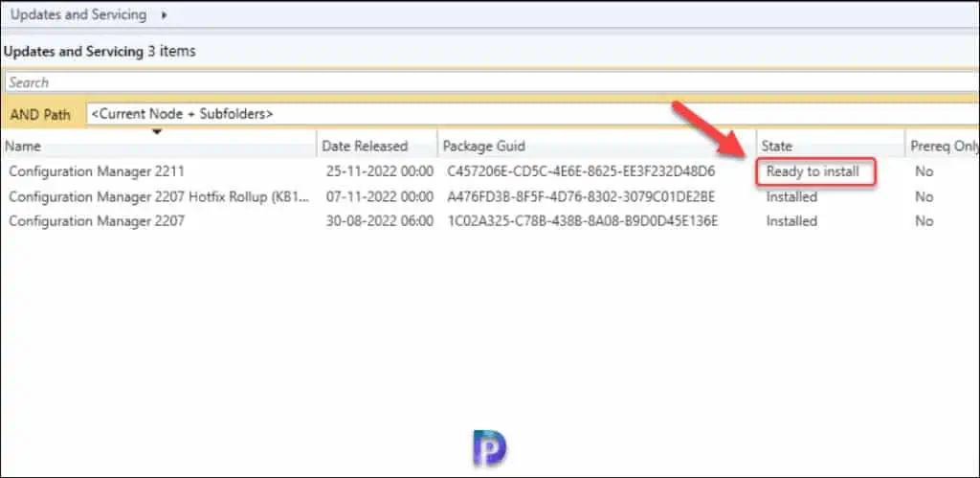Sort by the Name column header
The width and height of the screenshot is (980, 478).
159,146
